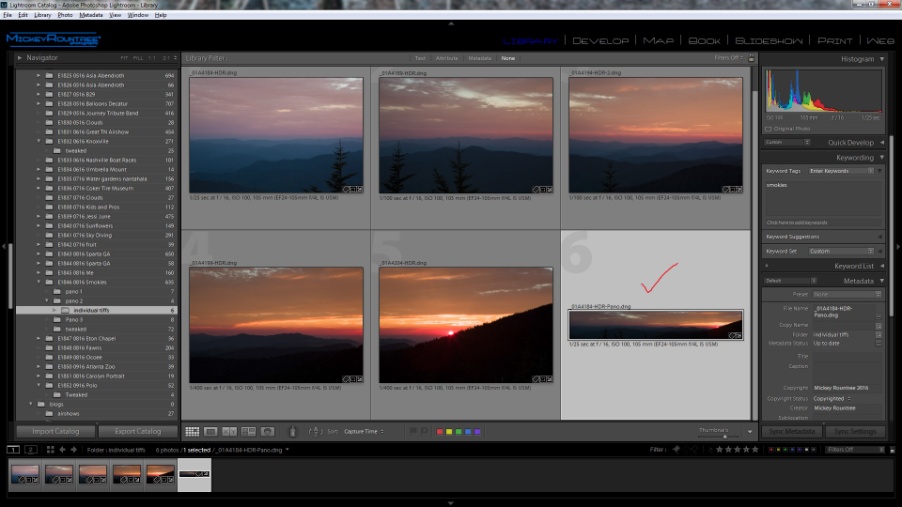Screen dimensions: 902x507
Task: Enable the Attribute library filter
Action: pos(447,58)
